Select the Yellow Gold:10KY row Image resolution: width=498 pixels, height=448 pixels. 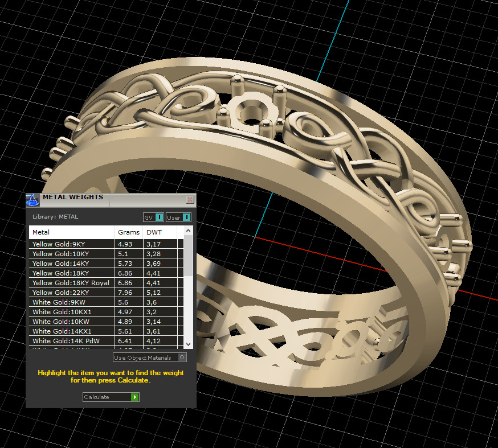click(x=106, y=254)
